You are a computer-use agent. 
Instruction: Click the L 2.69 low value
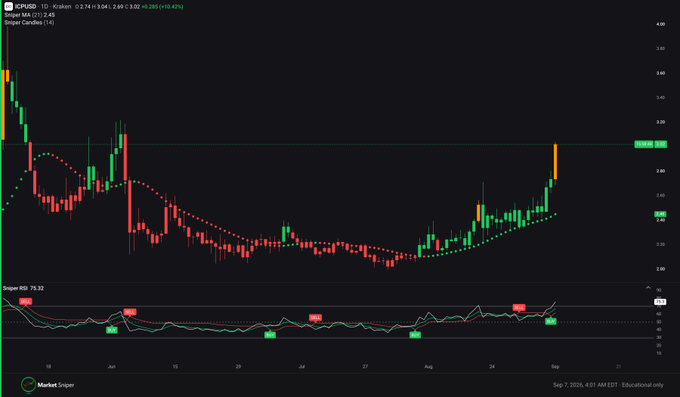pos(116,7)
